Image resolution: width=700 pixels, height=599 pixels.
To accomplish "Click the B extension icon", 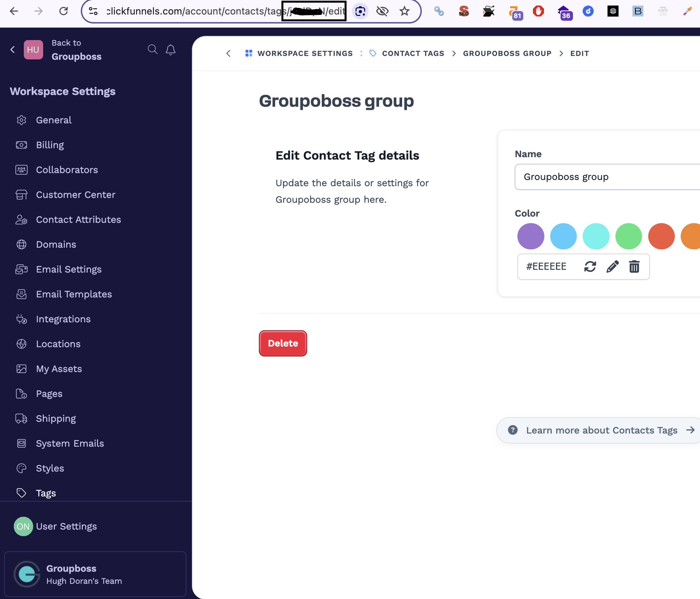I will [638, 11].
